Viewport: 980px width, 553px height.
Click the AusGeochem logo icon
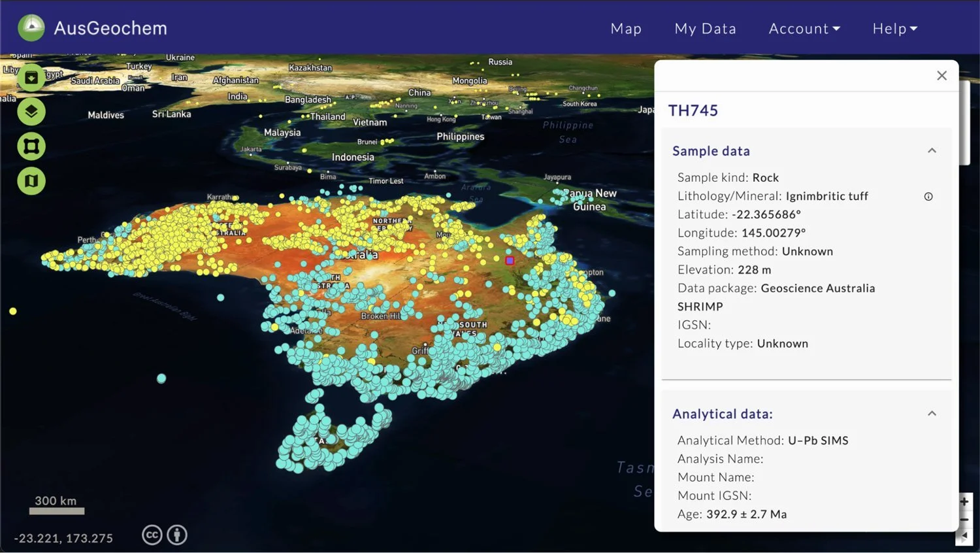(x=31, y=27)
